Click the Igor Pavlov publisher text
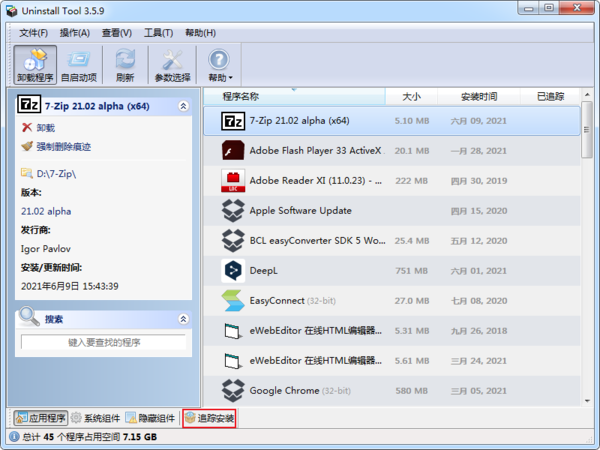Image resolution: width=600 pixels, height=450 pixels. 46,249
